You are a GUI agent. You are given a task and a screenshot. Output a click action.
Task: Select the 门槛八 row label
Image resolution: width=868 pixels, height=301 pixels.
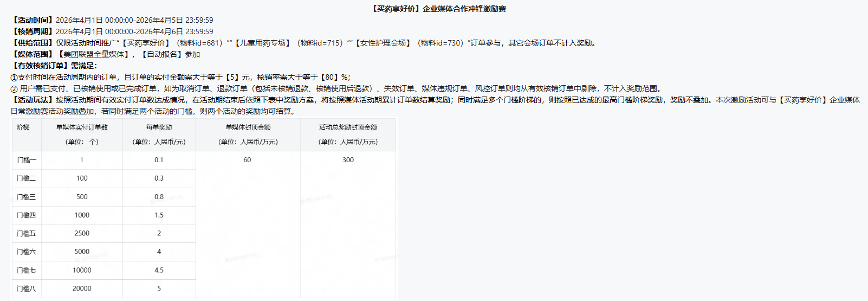coord(26,289)
